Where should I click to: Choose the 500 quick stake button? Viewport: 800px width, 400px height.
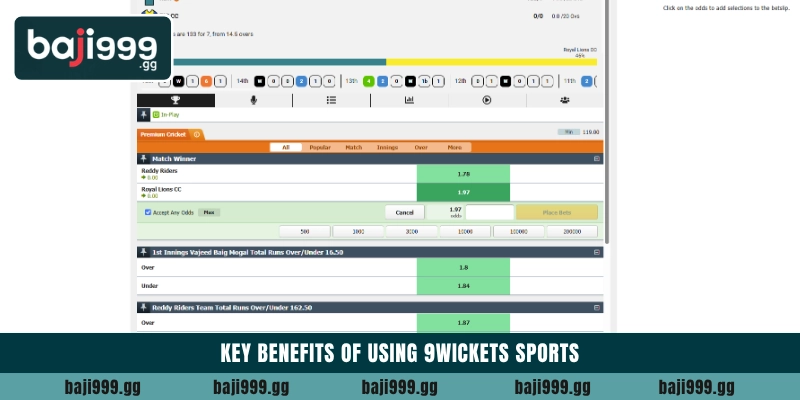[x=305, y=232]
